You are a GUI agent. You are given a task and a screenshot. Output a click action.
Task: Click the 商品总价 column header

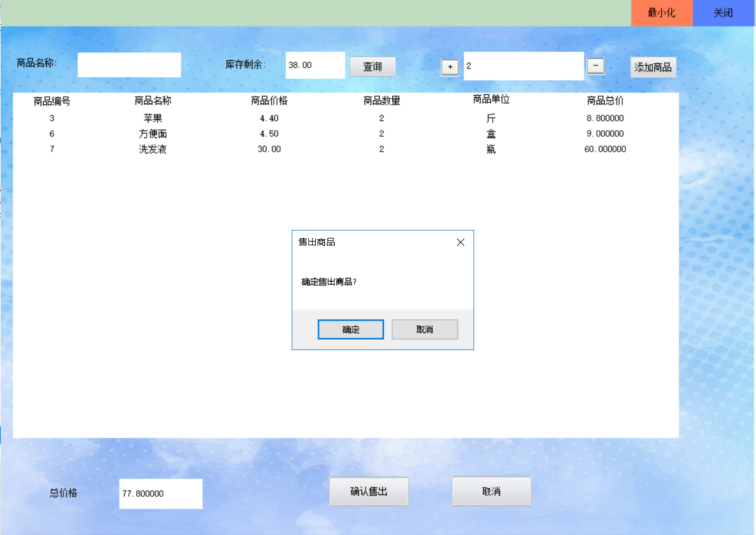(x=604, y=100)
